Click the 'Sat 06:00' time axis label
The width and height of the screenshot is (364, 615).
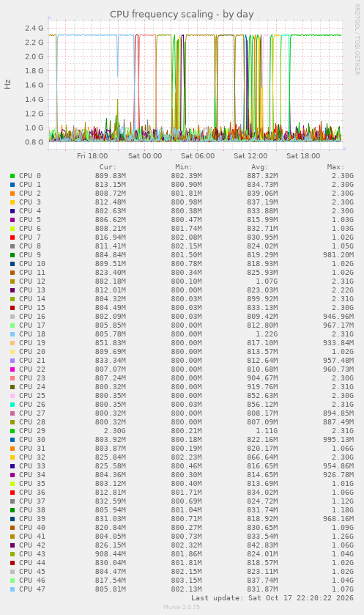(198, 155)
